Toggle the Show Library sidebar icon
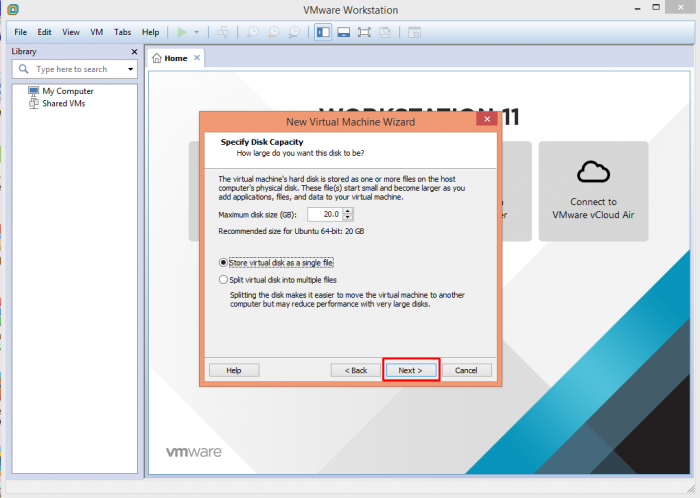Viewport: 700px width, 498px height. 323,32
